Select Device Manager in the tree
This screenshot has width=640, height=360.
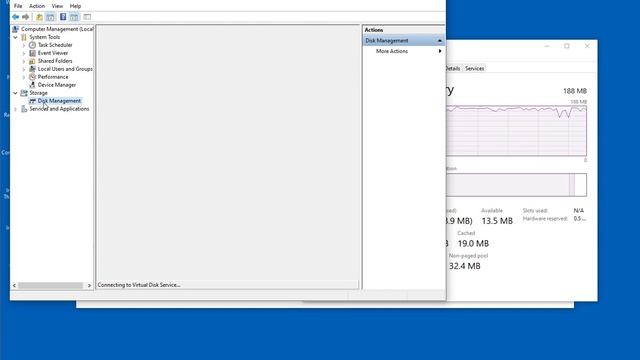click(x=57, y=85)
